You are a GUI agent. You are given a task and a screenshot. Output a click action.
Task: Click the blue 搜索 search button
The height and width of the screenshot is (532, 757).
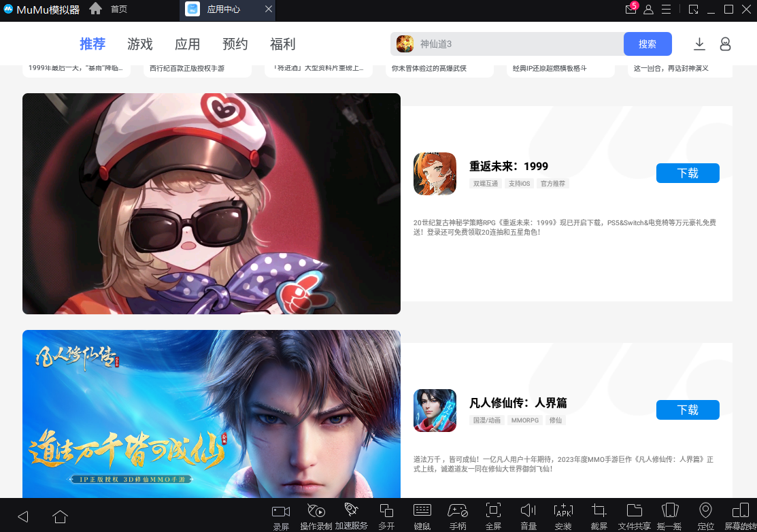coord(647,44)
